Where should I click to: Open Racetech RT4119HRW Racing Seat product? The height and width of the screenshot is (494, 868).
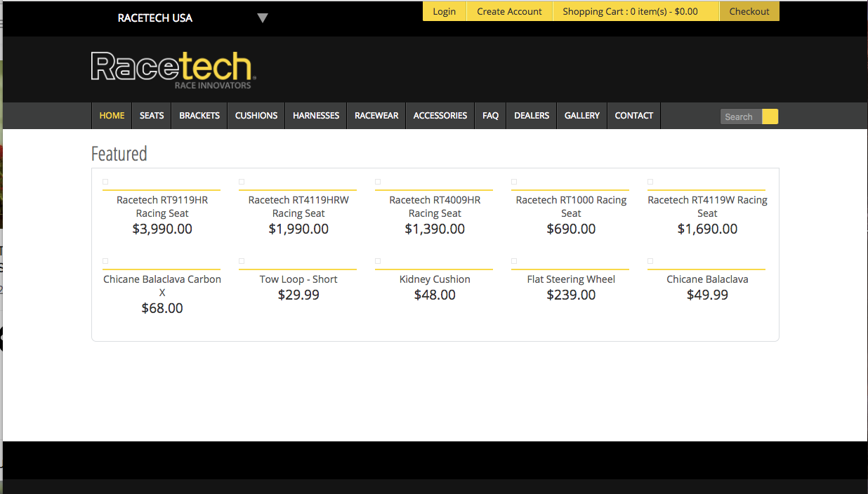point(298,206)
